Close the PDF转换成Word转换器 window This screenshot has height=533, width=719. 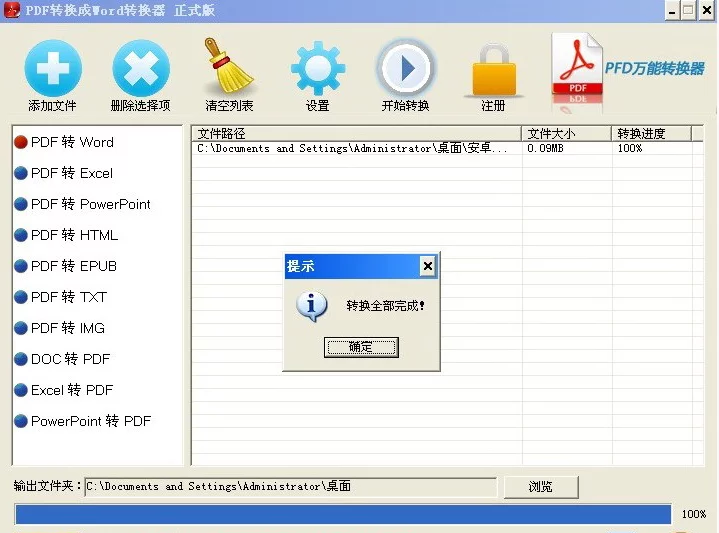(x=707, y=11)
